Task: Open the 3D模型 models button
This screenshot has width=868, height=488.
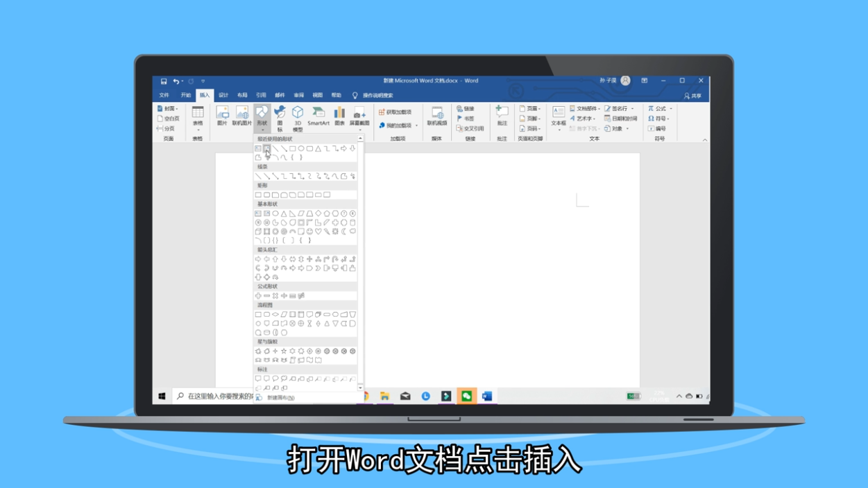Action: tap(298, 119)
